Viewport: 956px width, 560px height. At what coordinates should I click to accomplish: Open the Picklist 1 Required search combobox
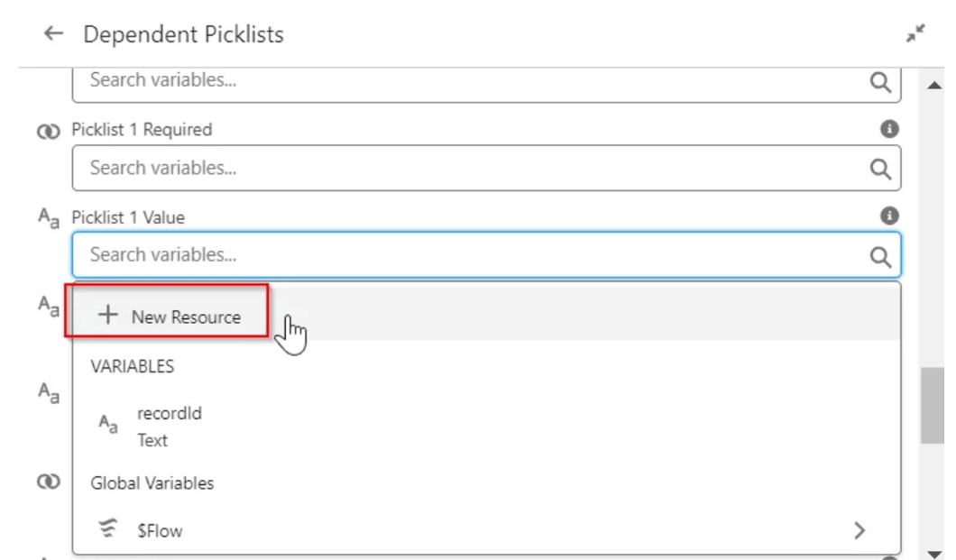pyautogui.click(x=469, y=169)
